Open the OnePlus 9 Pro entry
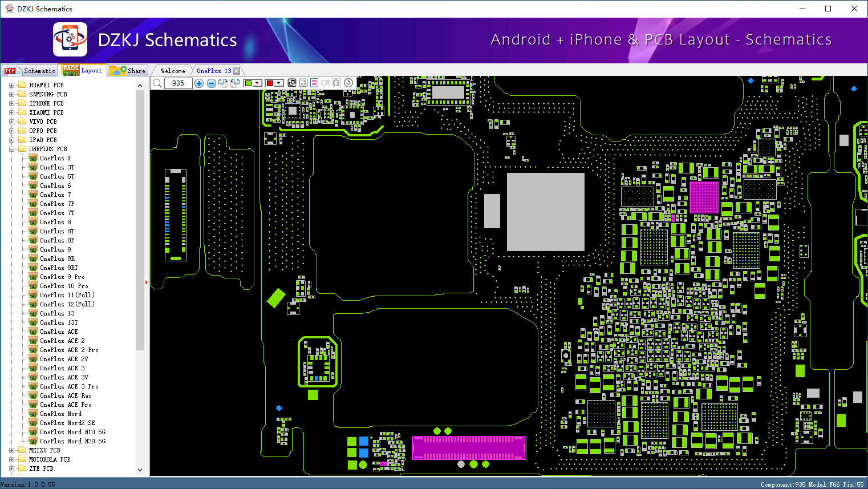This screenshot has height=489, width=868. click(x=62, y=277)
